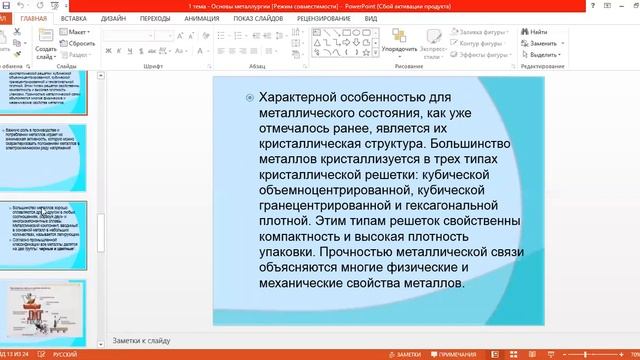640x360 pixels.
Task: Increase font size with the larger A
Action: point(180,36)
